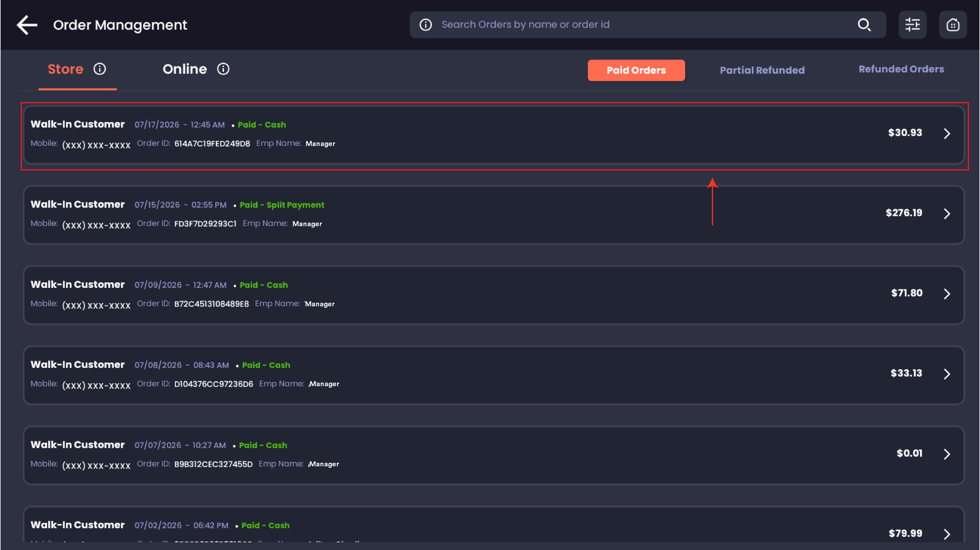Image resolution: width=980 pixels, height=550 pixels.
Task: Switch to the Online tab
Action: coord(185,69)
